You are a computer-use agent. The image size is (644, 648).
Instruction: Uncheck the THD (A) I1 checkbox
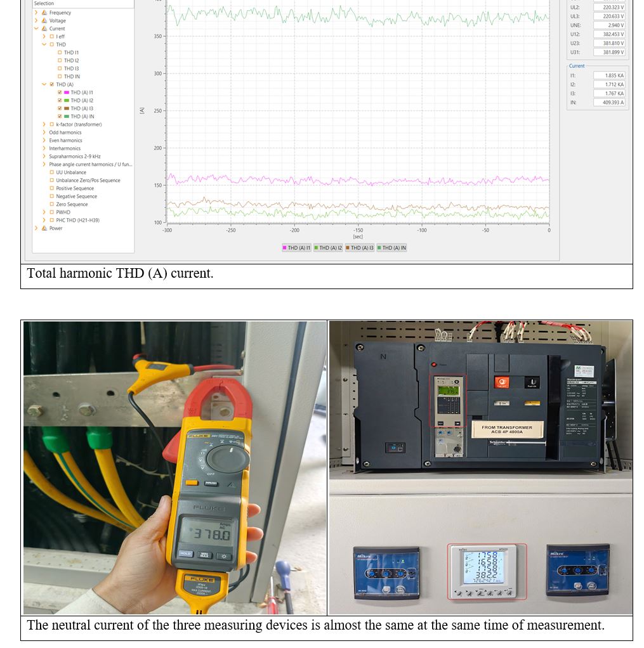tap(60, 93)
